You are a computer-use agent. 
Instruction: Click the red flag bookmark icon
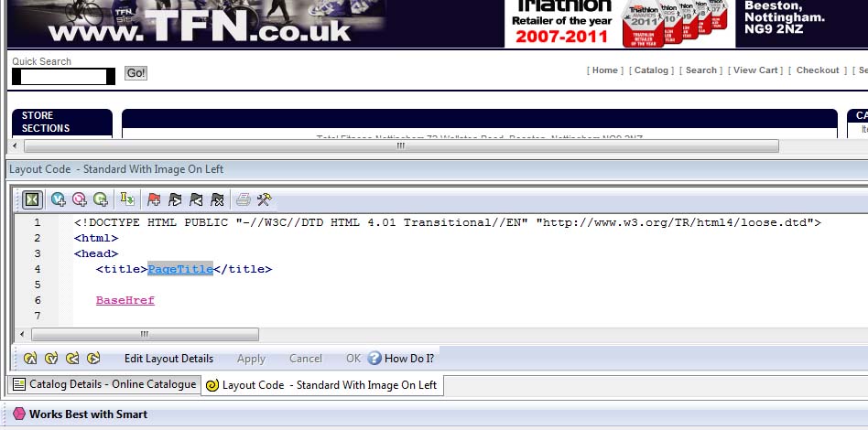154,199
